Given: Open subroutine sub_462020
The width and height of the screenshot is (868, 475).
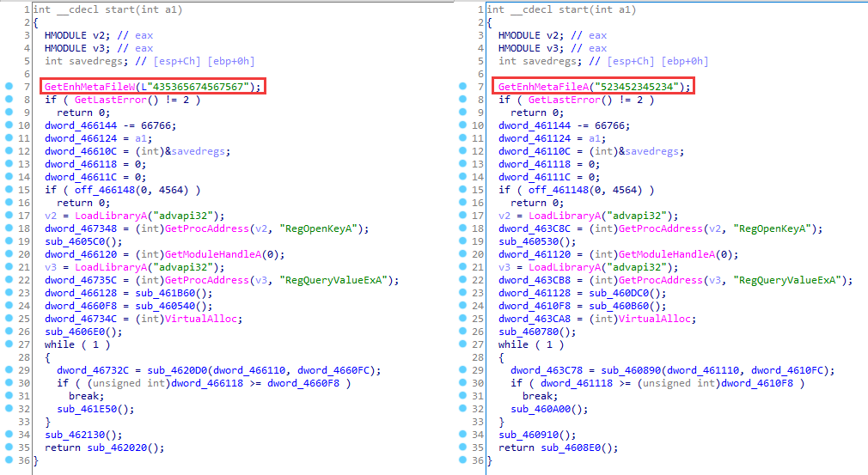Looking at the screenshot, I should [119, 448].
